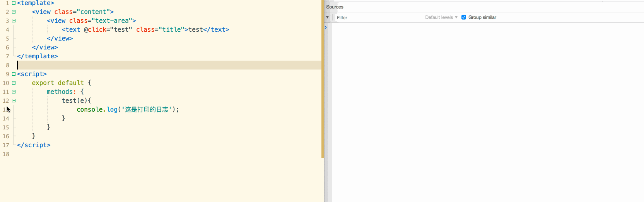Screen dimensions: 644x202
Task: Collapse the methods fold on line 11
Action: click(x=14, y=92)
